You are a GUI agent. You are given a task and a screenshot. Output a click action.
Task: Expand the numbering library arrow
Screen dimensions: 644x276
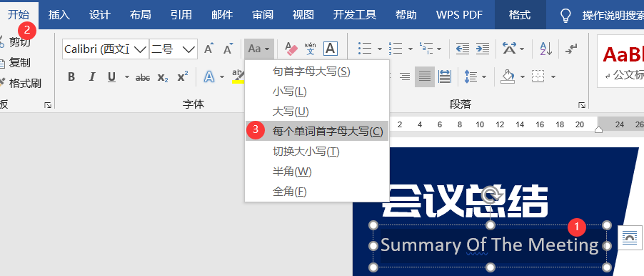[x=411, y=49]
